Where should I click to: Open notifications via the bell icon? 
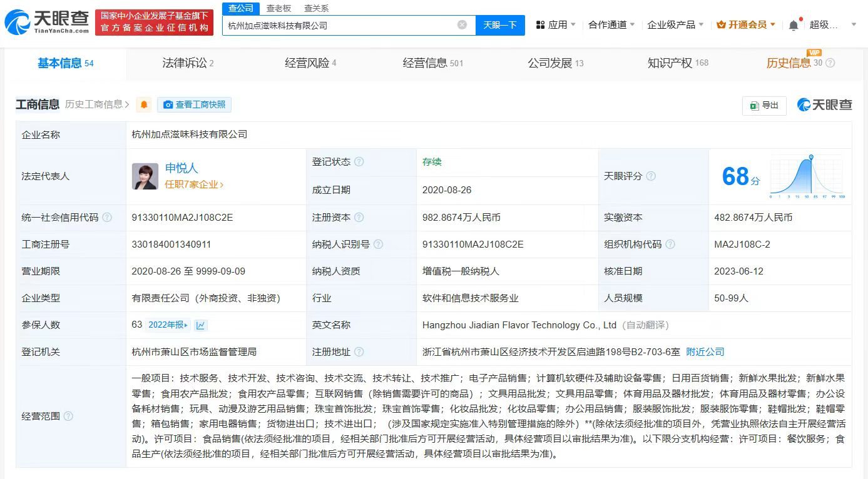click(794, 23)
